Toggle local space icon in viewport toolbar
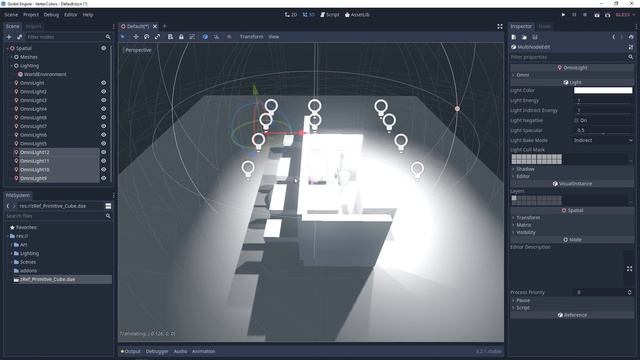Viewport: 640px width, 360px height. point(205,37)
